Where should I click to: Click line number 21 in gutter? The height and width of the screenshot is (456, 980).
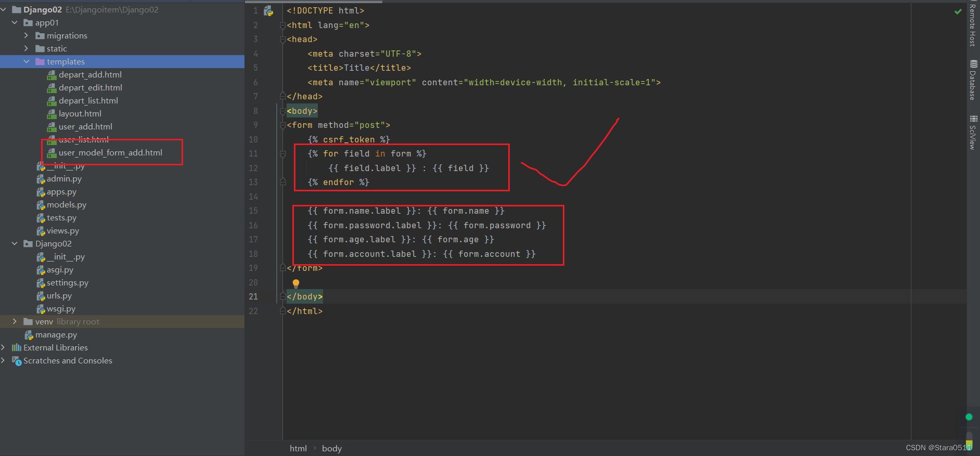coord(253,296)
